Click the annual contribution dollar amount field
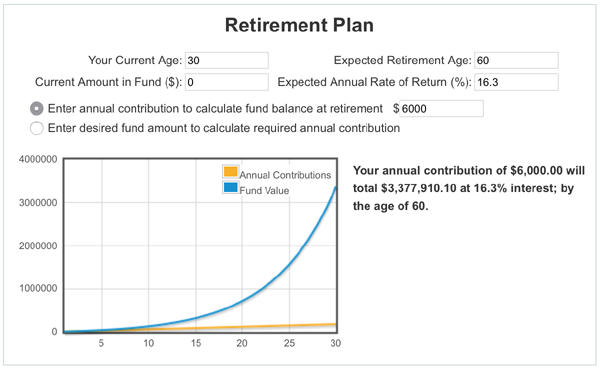This screenshot has height=369, width=600. [442, 109]
